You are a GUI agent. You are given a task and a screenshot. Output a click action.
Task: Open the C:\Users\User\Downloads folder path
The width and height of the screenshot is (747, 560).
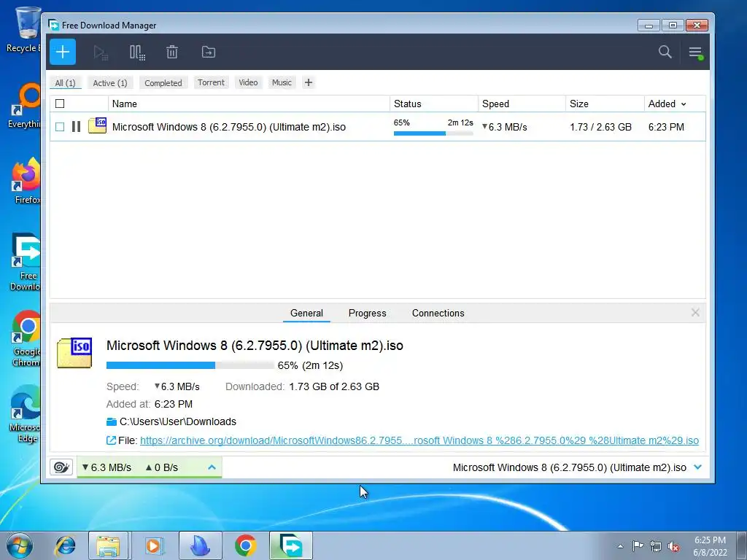point(177,421)
